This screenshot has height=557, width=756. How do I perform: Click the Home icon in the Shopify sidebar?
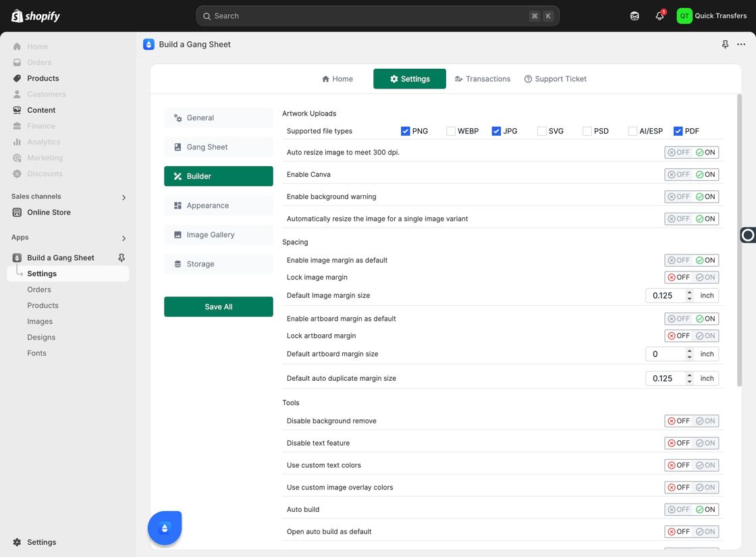coord(17,47)
